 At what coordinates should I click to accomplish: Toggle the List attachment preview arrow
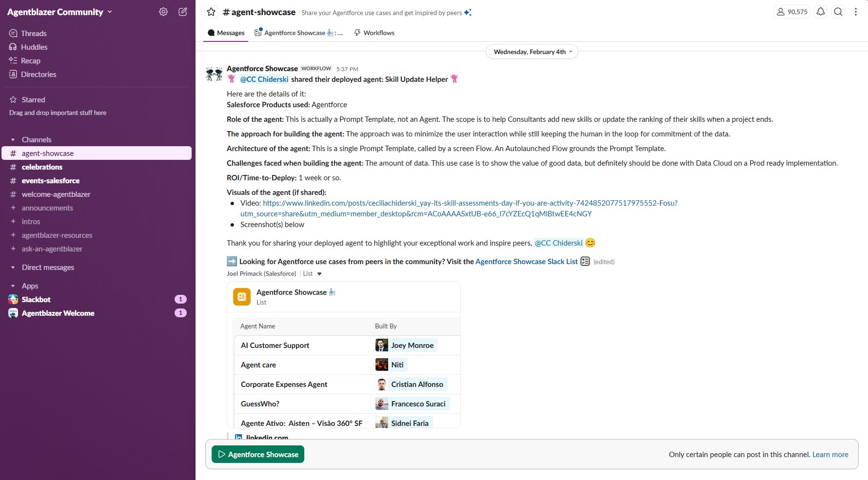tap(319, 274)
